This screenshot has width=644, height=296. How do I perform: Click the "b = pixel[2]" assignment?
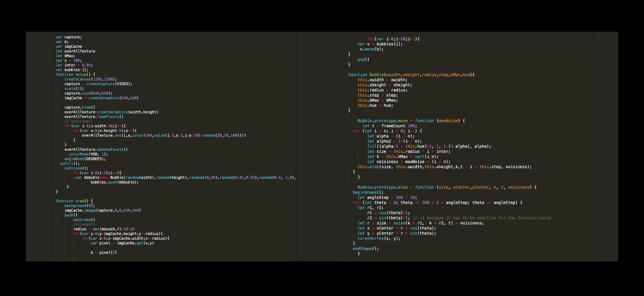coord(103,252)
